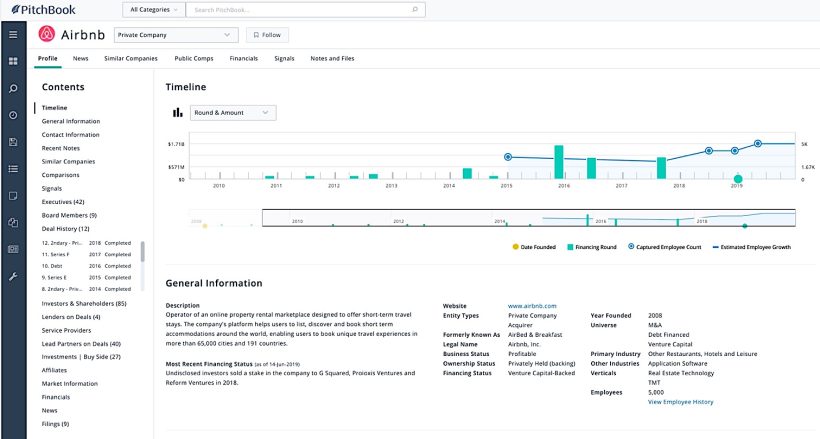Open the Private Company dropdown
This screenshot has height=439, width=820.
click(x=176, y=35)
